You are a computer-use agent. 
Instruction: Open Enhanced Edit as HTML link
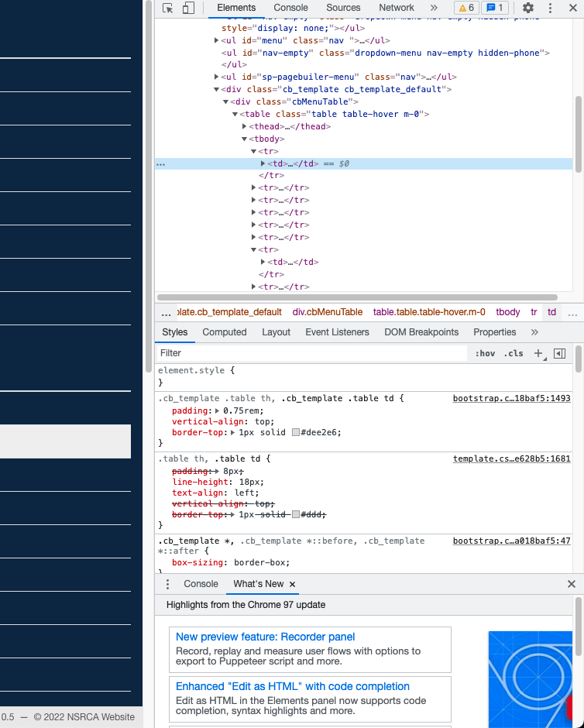point(293,687)
